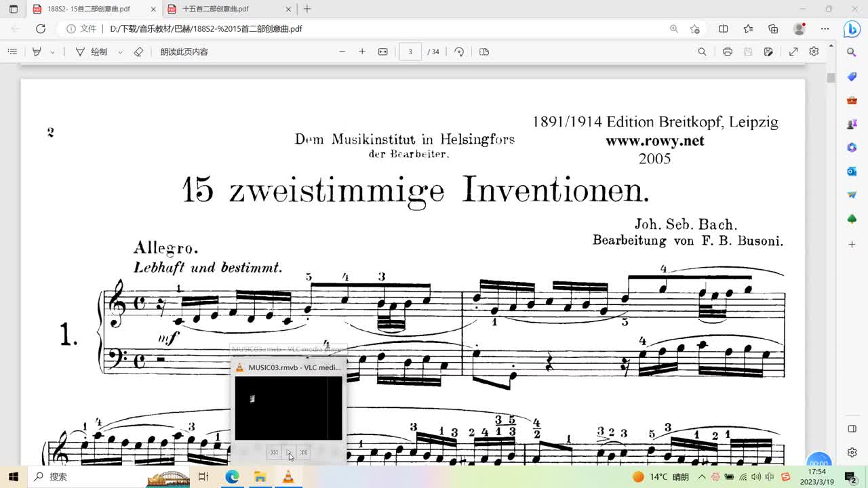Open the Windows Start menu
Image resolution: width=868 pixels, height=488 pixels.
13,476
